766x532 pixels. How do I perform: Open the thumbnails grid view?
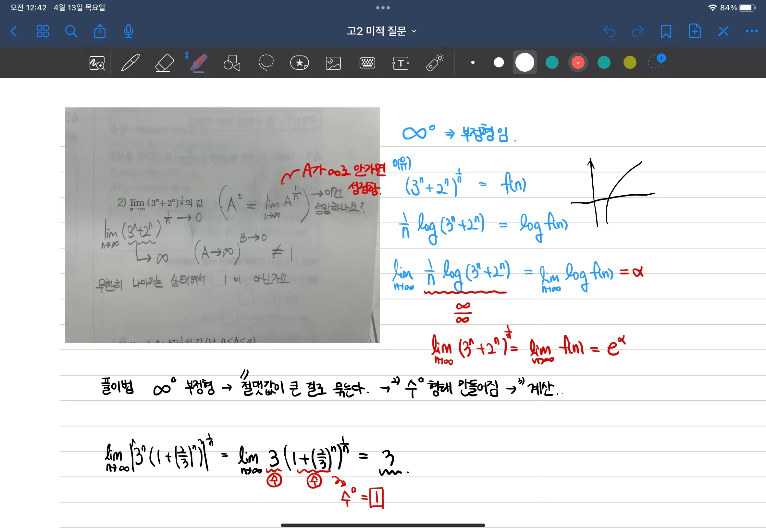click(43, 31)
